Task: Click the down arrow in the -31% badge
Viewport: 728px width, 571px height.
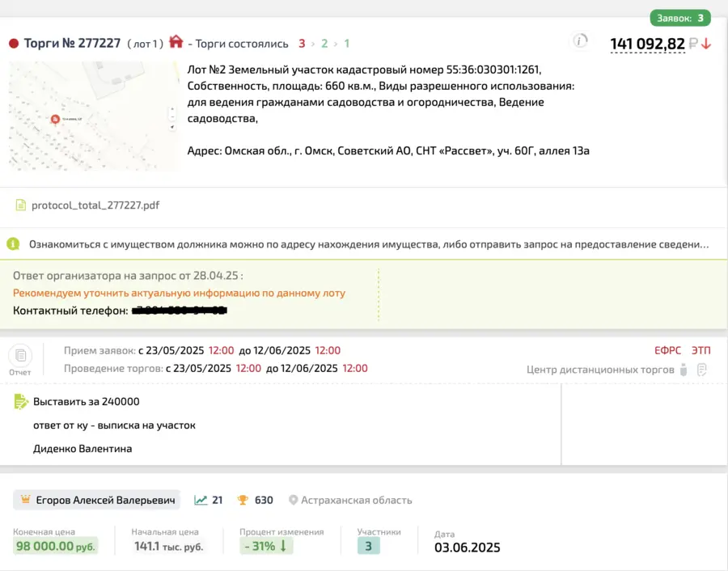Action: 283,546
